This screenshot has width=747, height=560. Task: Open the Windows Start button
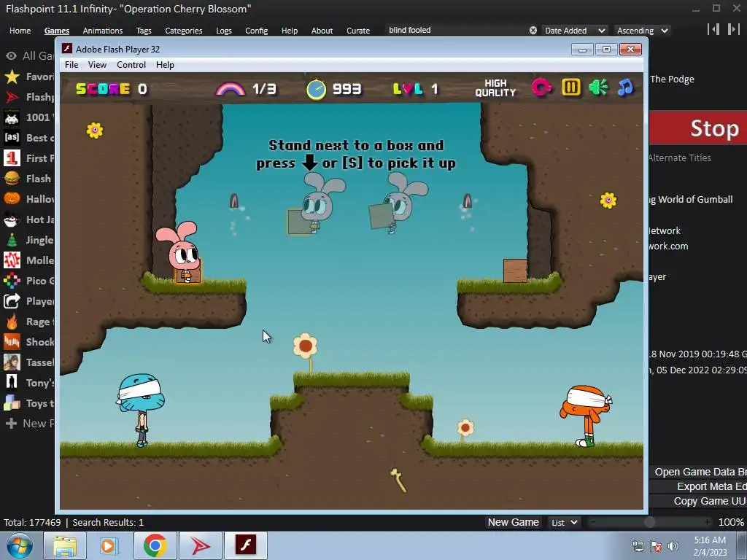(x=20, y=545)
